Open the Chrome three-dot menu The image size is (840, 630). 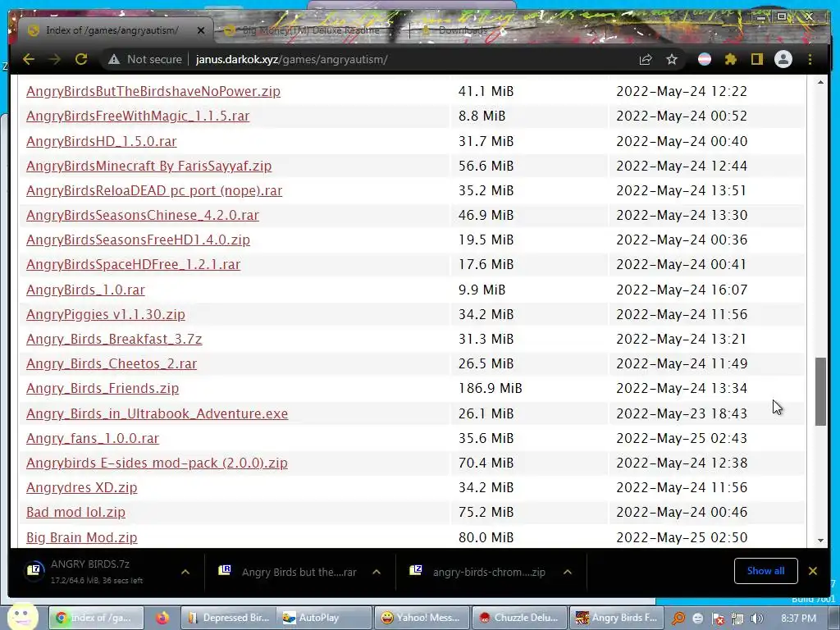(x=810, y=59)
